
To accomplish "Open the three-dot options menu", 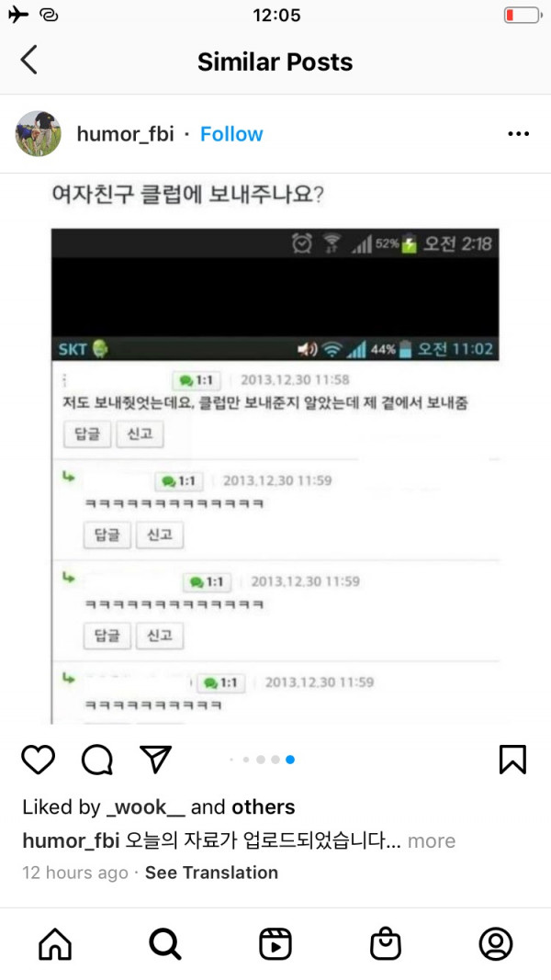I will (519, 134).
